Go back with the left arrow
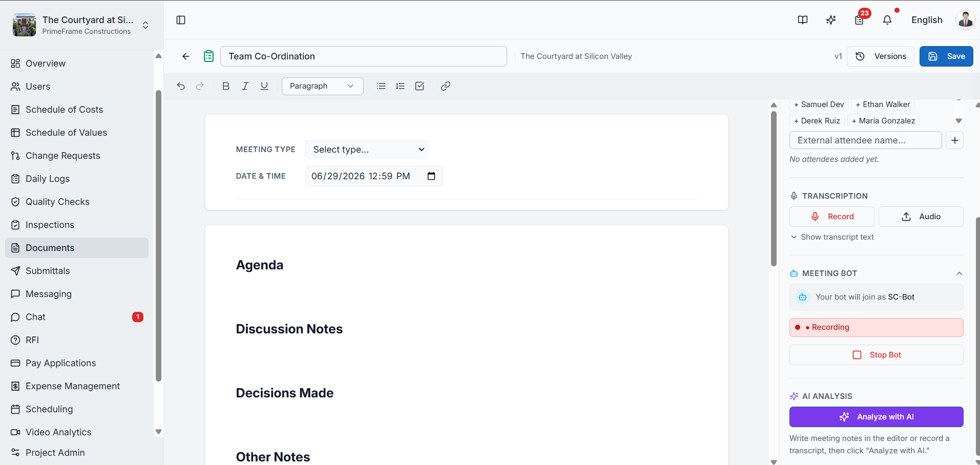The image size is (980, 465). [x=186, y=56]
